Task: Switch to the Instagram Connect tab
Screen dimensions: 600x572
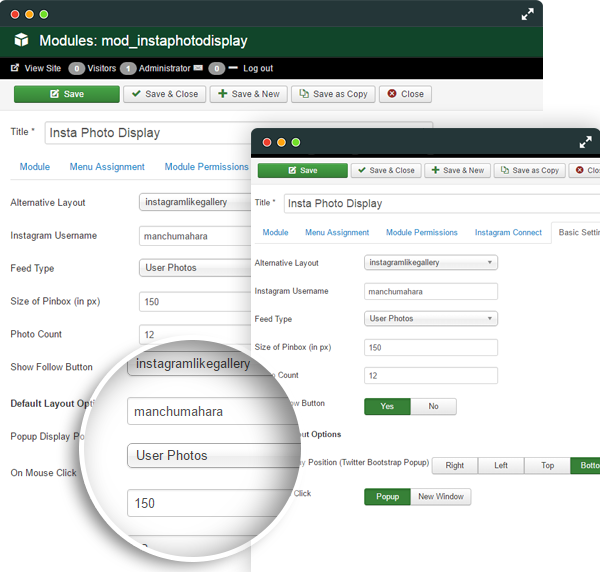Action: click(508, 232)
